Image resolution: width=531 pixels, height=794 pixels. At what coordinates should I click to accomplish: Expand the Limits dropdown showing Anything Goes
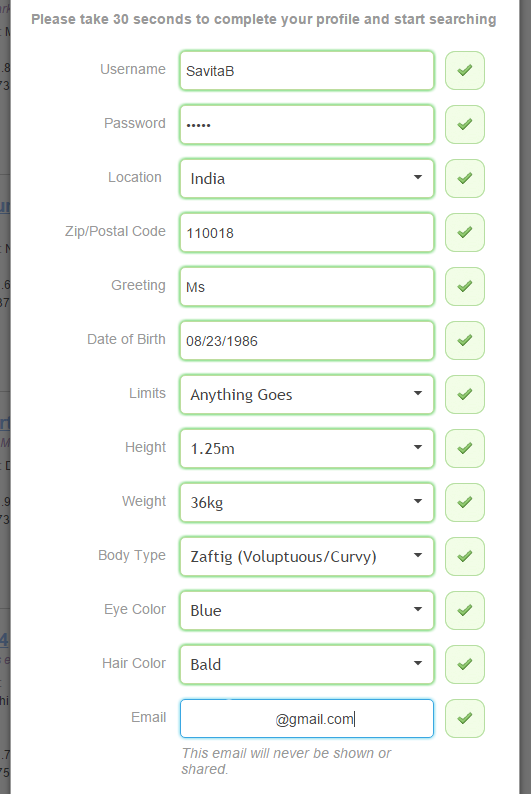coord(307,394)
